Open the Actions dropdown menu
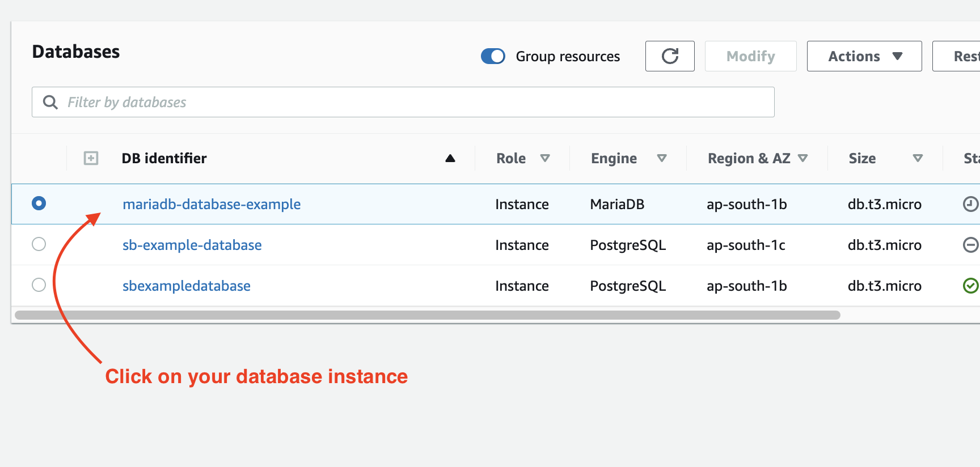Viewport: 980px width, 467px height. point(864,56)
